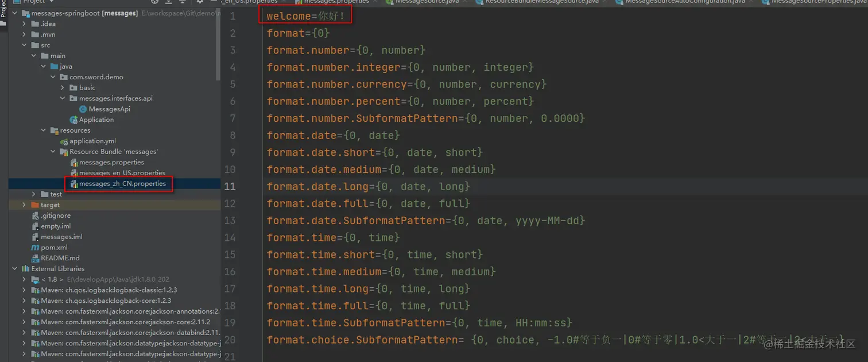
Task: Collapse the External Libraries node
Action: (14, 269)
